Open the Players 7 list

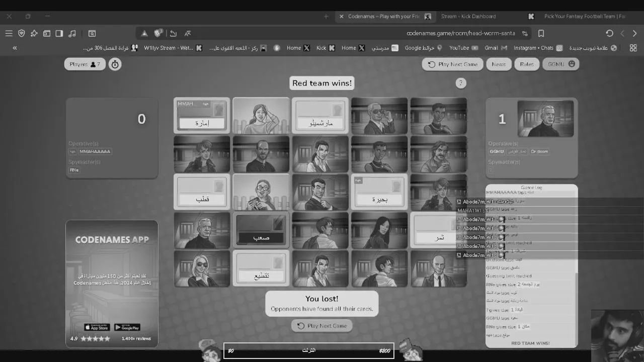point(85,64)
